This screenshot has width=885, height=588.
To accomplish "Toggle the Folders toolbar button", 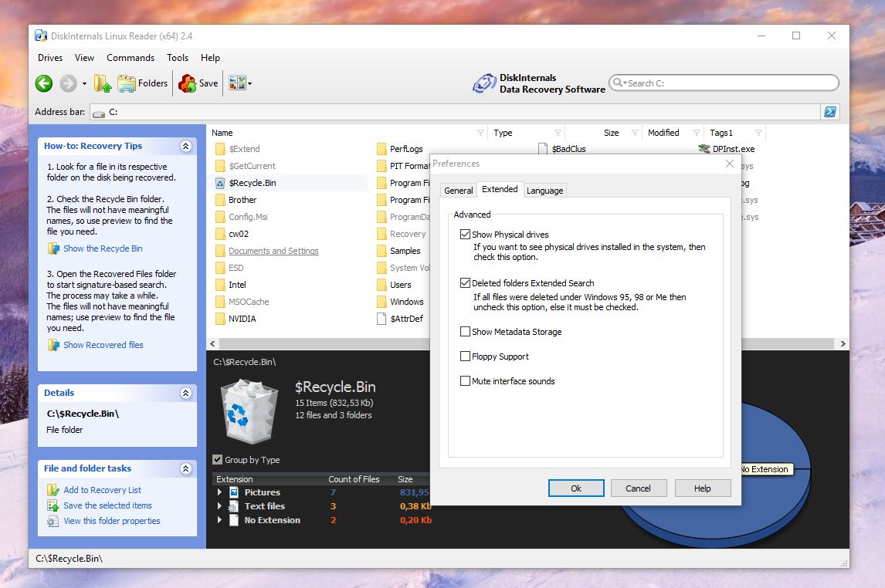I will click(x=143, y=83).
